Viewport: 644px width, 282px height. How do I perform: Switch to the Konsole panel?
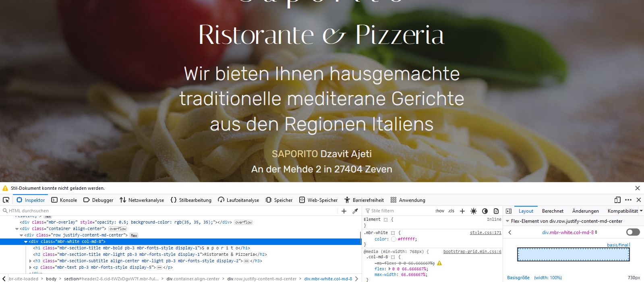pyautogui.click(x=64, y=200)
